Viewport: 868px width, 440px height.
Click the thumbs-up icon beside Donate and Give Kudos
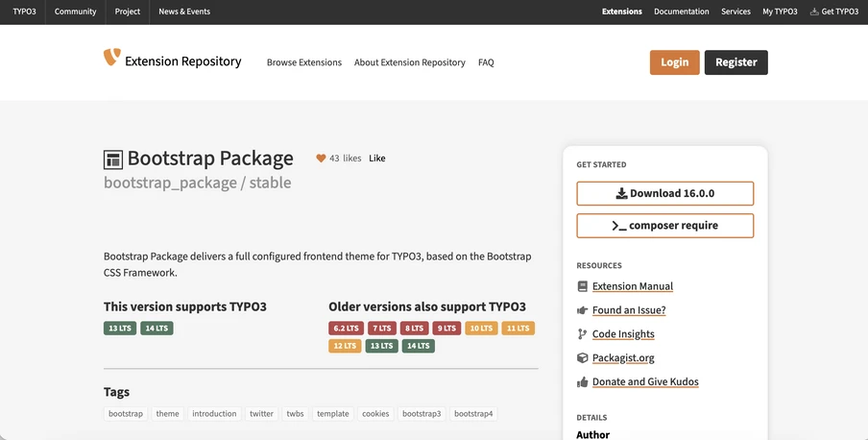[583, 381]
